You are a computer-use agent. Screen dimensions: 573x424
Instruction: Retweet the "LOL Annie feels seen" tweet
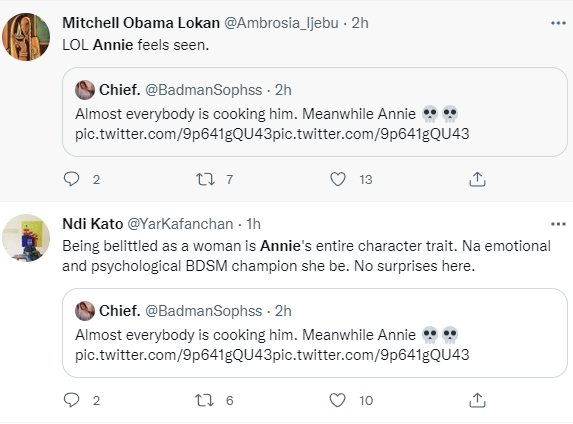[205, 179]
